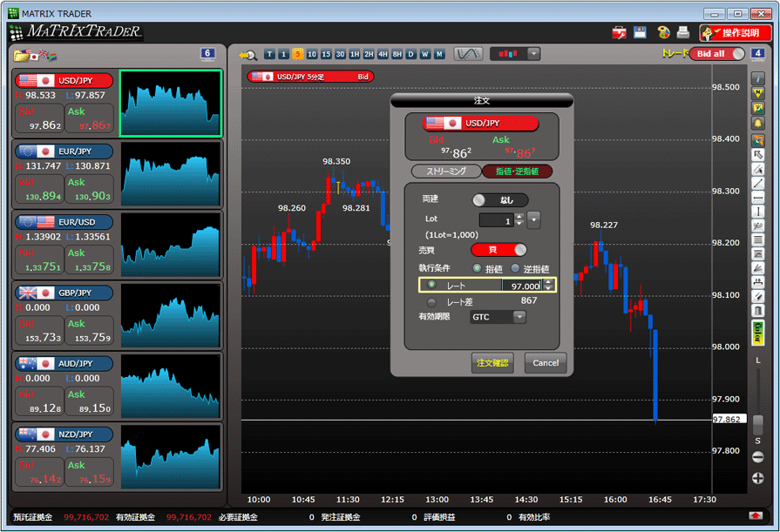Select the 1H timeframe
780x532 pixels.
coord(354,54)
